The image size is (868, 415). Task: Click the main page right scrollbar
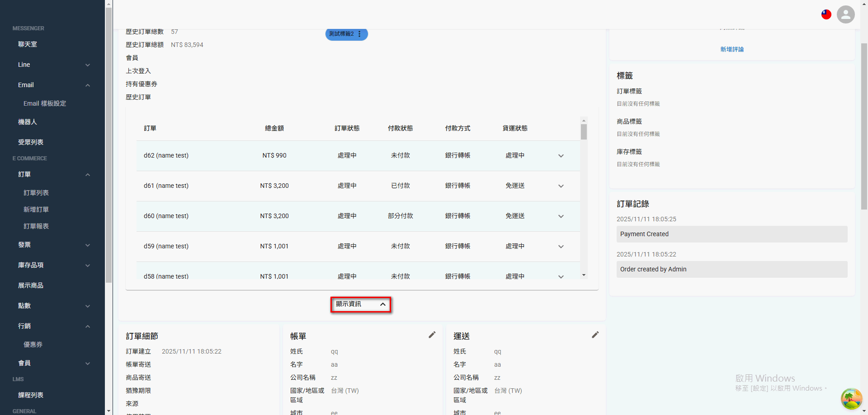864,126
